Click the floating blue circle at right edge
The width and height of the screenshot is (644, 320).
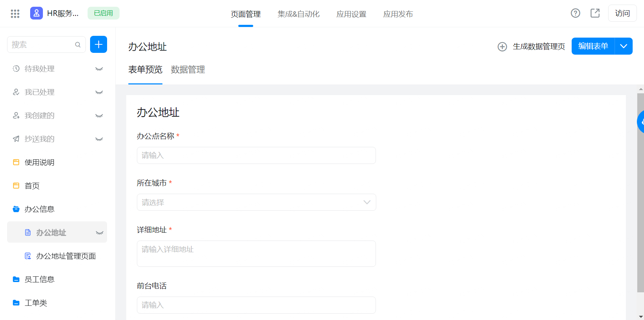pyautogui.click(x=641, y=122)
